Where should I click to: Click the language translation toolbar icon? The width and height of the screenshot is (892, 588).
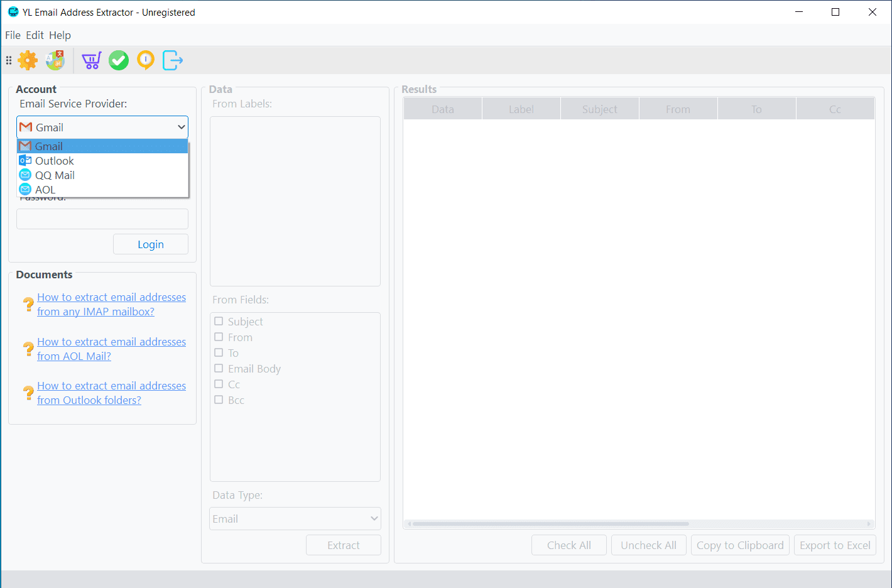pos(55,60)
